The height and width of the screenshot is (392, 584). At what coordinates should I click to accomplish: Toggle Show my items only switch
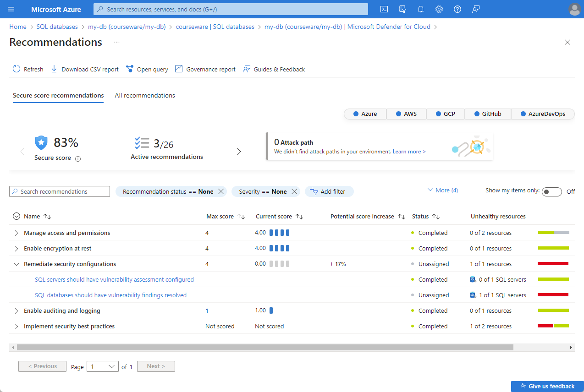click(x=551, y=192)
